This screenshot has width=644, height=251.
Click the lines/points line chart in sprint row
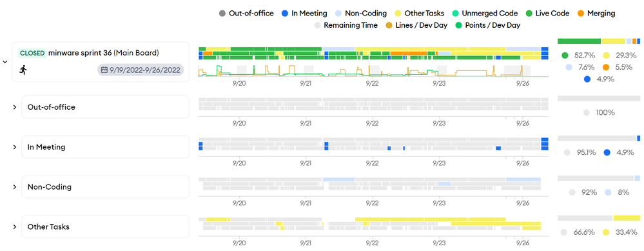pos(373,70)
